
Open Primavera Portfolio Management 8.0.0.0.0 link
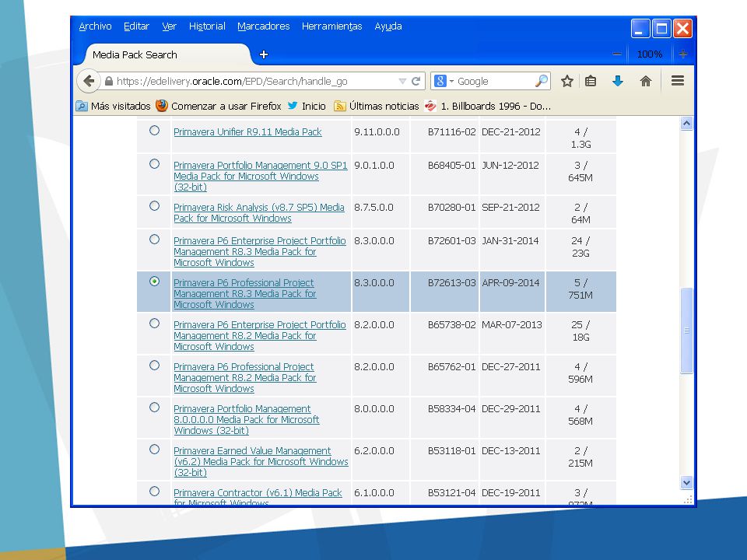point(247,419)
